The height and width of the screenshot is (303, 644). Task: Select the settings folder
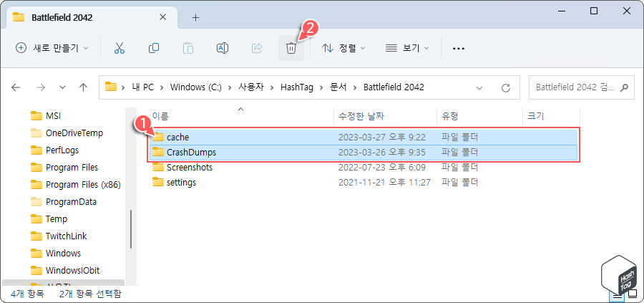(364, 182)
